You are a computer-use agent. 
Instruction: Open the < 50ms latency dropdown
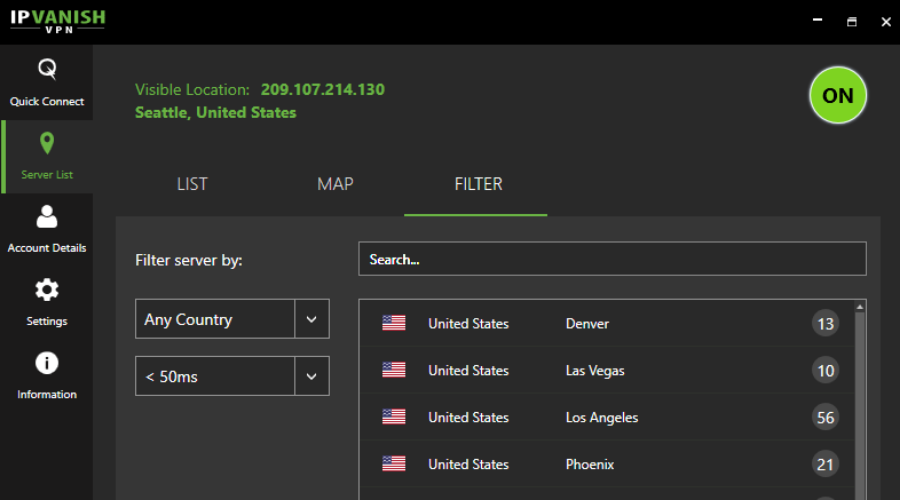[x=215, y=377]
